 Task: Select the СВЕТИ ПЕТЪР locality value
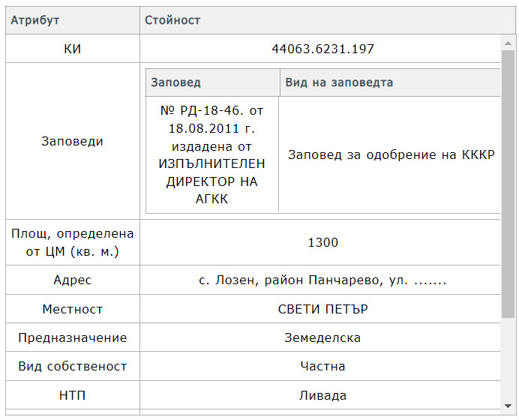322,309
